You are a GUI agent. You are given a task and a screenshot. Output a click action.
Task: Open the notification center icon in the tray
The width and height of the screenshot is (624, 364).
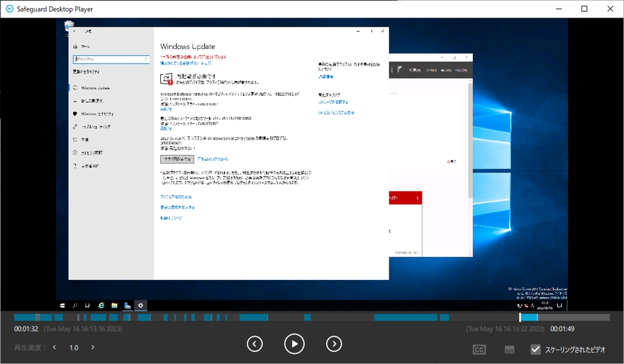560,306
